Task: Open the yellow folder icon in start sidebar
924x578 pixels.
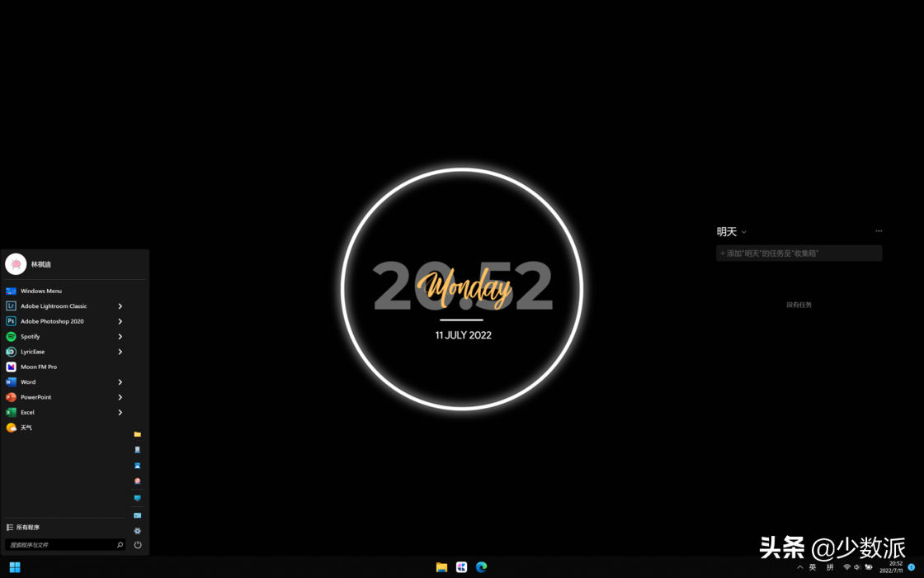Action: point(138,434)
